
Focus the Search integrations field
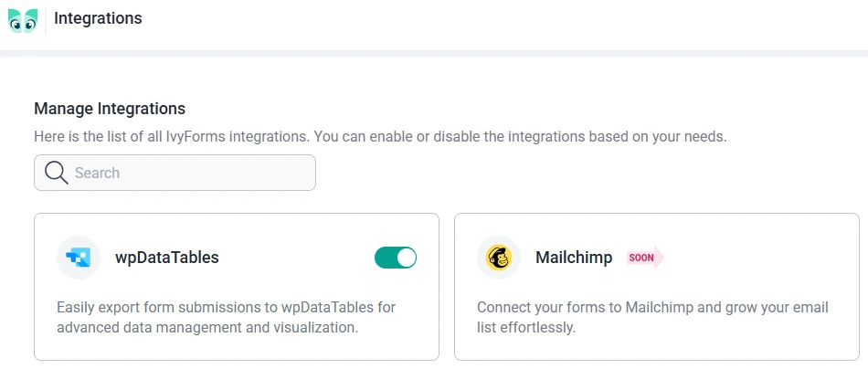pyautogui.click(x=183, y=173)
